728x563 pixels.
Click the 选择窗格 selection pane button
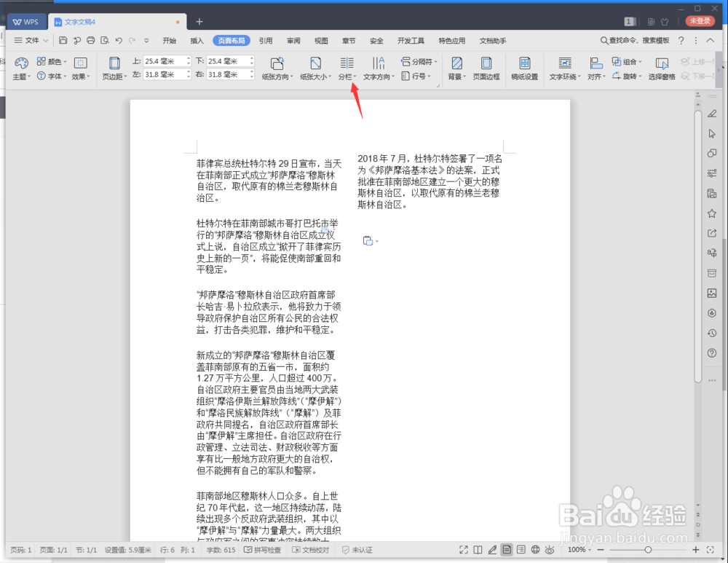click(662, 68)
